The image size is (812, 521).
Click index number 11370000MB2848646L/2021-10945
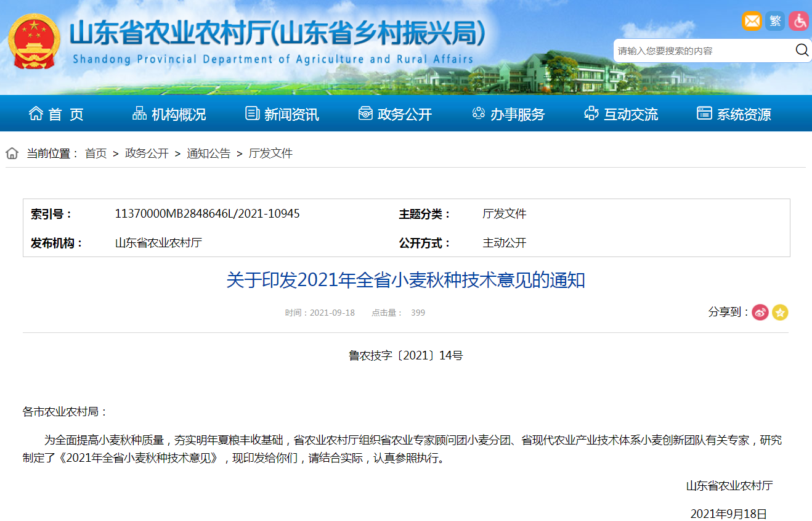pyautogui.click(x=208, y=214)
